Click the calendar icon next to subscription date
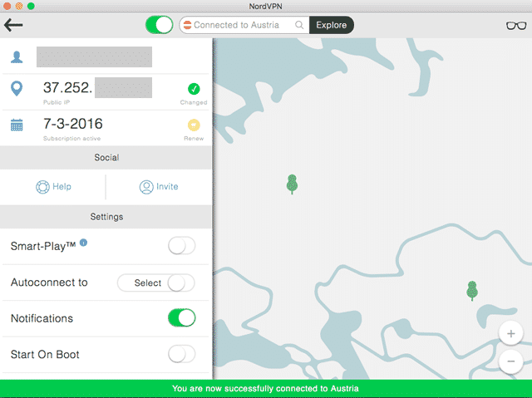532x398 pixels. (x=17, y=125)
